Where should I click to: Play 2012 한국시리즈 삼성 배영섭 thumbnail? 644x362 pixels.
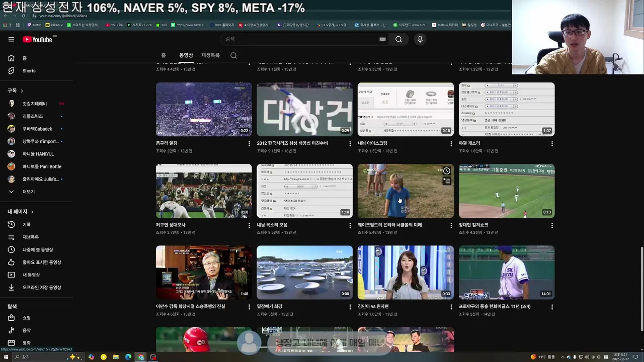coord(305,109)
